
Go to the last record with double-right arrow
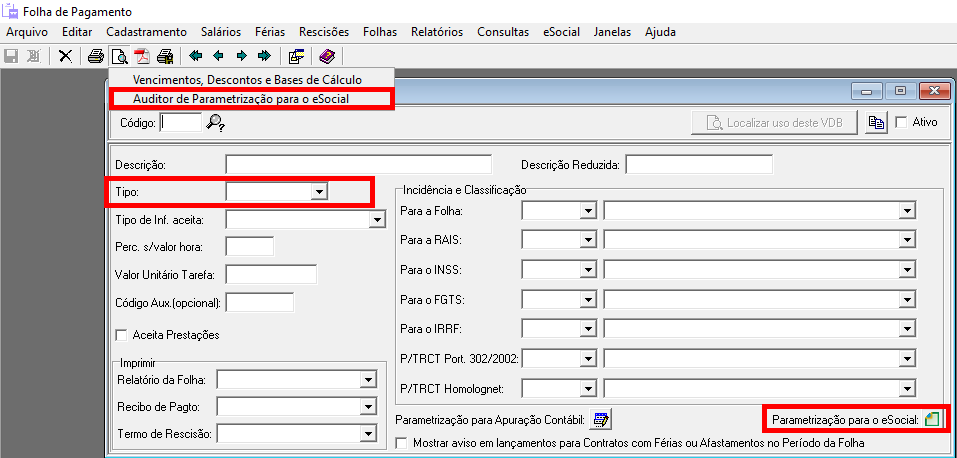[264, 56]
